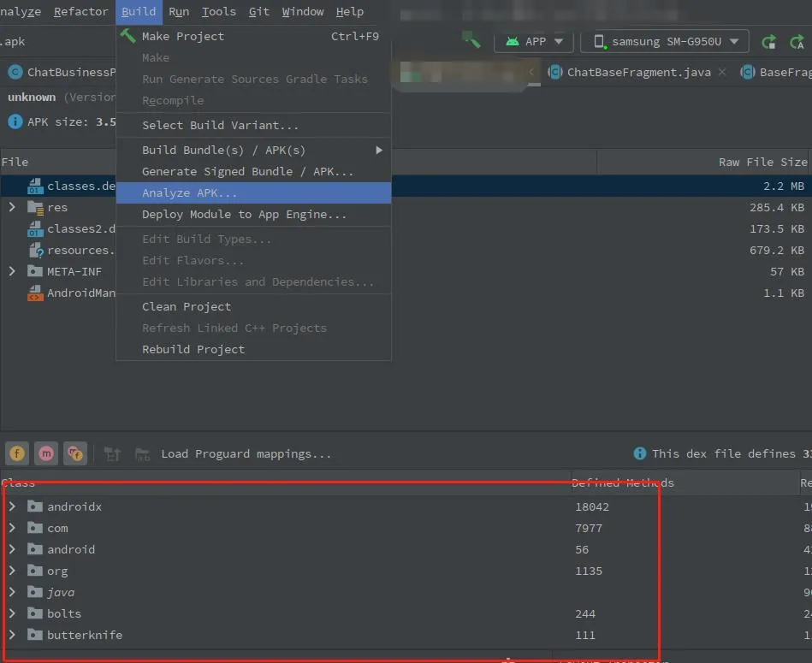812x663 pixels.
Task: Click the androidx package folder icon
Action: 35,506
